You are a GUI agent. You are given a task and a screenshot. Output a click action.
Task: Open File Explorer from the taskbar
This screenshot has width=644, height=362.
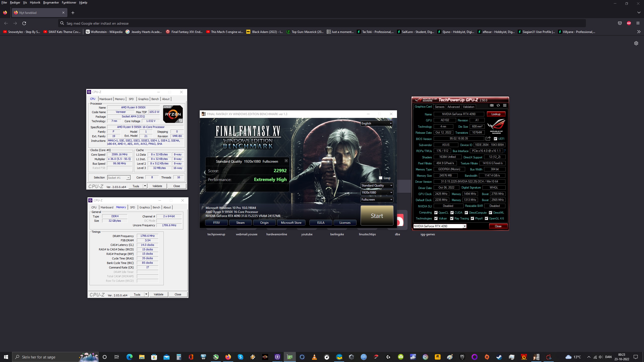[142, 357]
